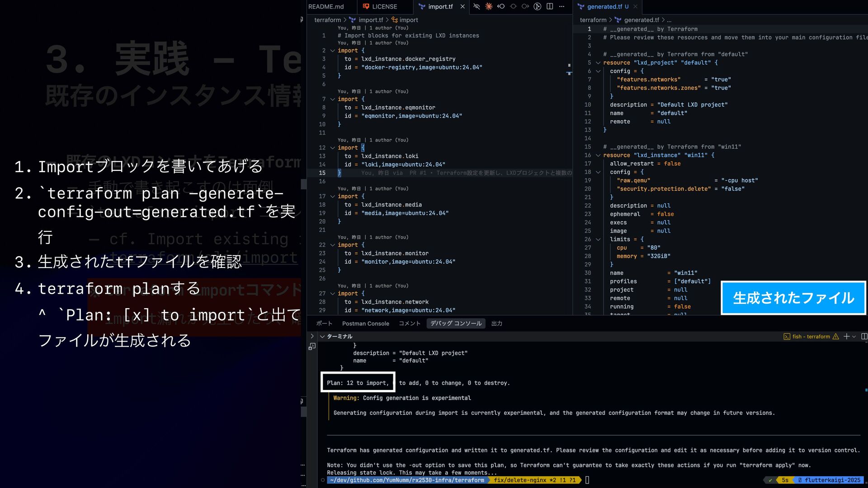Fold the import block at line 2
This screenshot has height=488, width=868.
point(333,51)
